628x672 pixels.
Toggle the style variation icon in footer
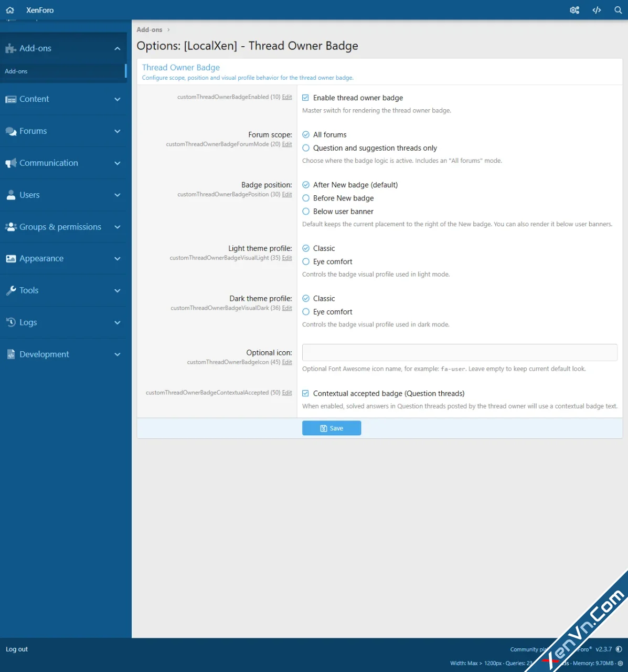click(619, 649)
